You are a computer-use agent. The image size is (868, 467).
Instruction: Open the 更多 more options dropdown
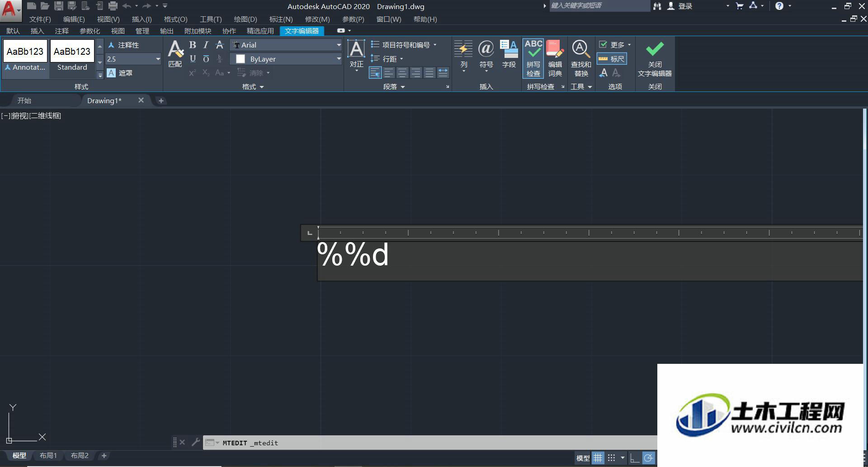coord(615,45)
